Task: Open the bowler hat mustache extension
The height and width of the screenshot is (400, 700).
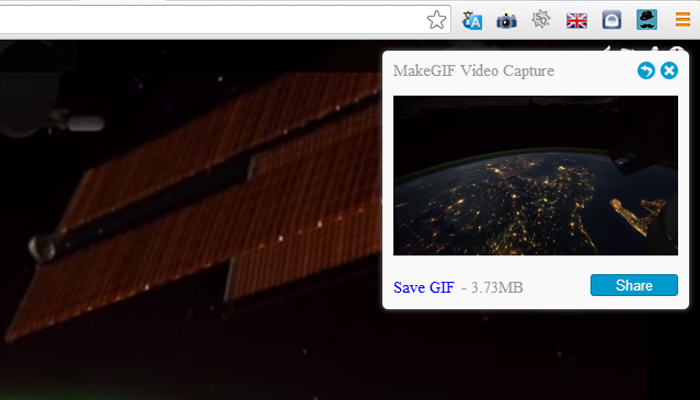Action: (646, 20)
